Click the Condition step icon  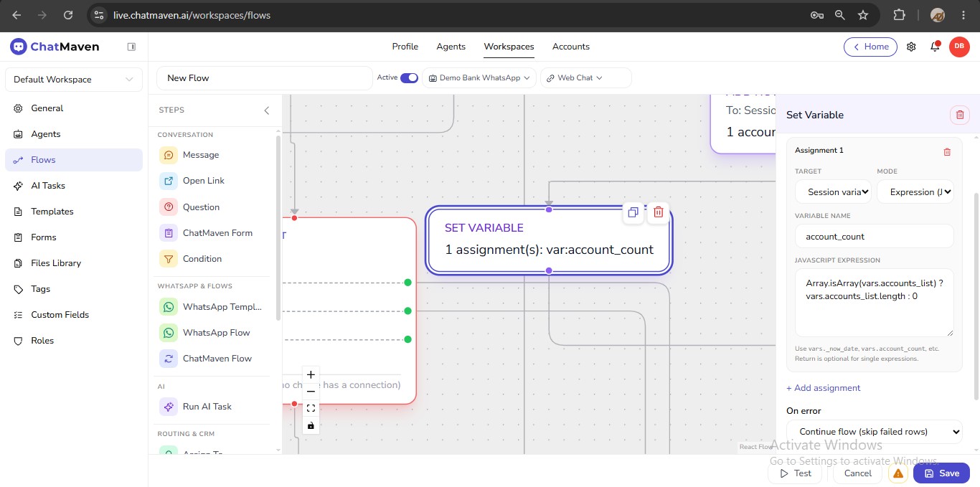point(169,259)
